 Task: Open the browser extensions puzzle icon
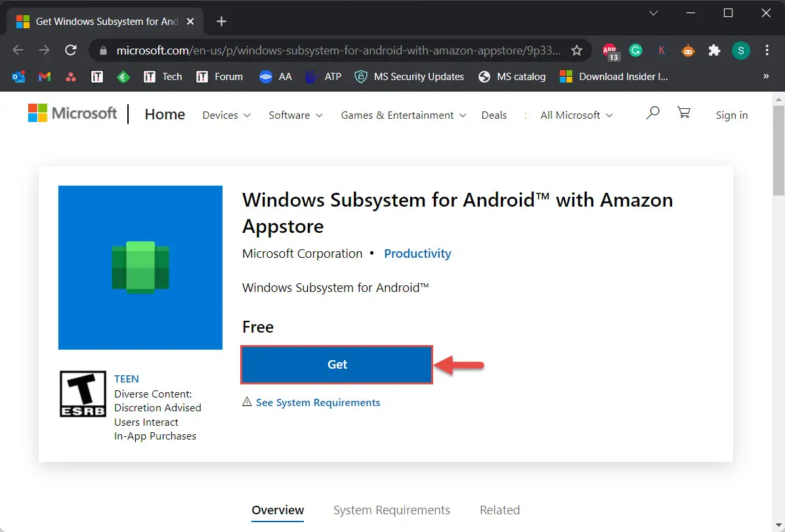point(714,50)
